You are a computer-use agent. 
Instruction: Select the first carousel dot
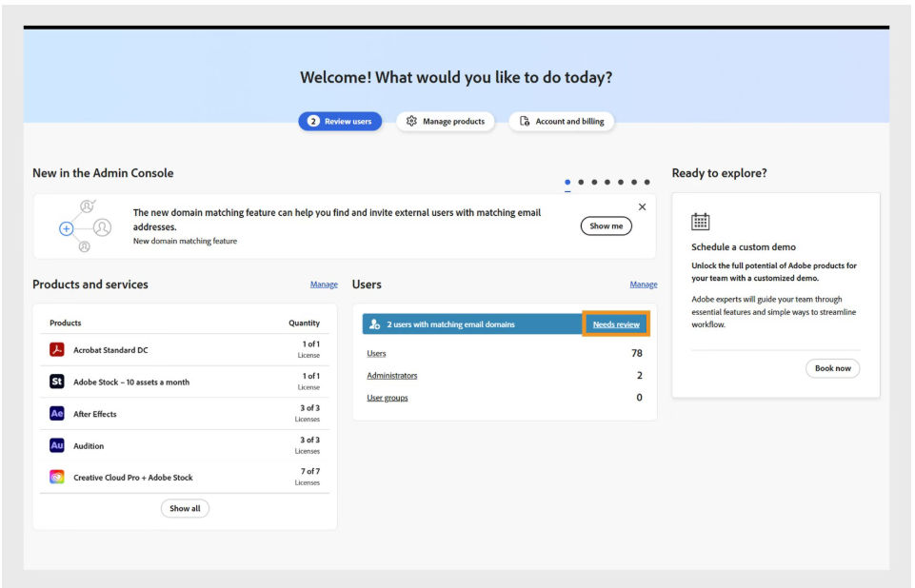[x=567, y=182]
